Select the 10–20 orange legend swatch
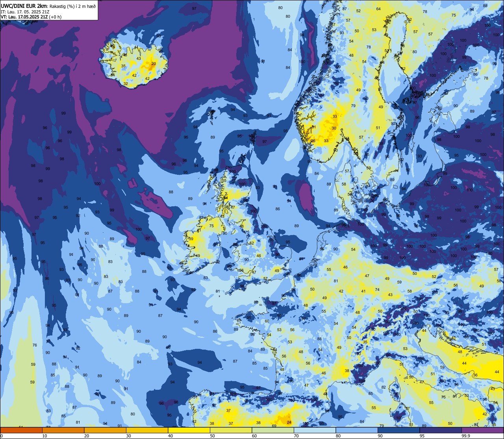This screenshot has height=439, width=504. pos(63,430)
